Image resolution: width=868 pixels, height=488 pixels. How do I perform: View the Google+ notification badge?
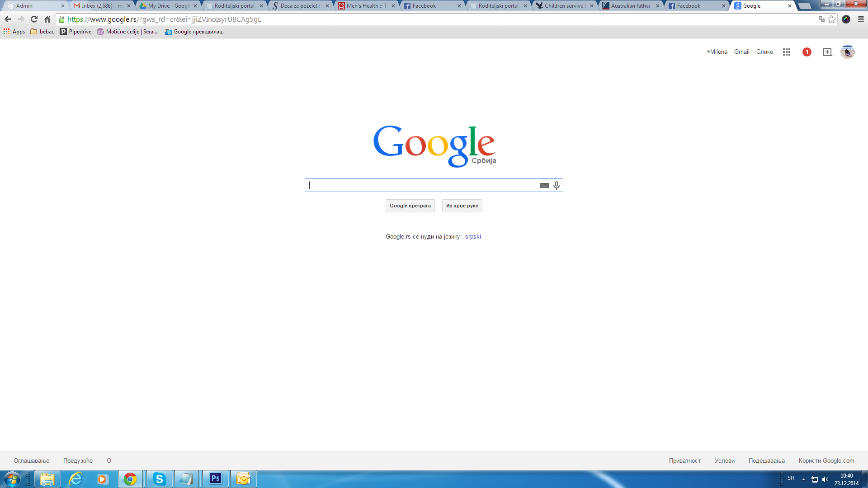[807, 52]
